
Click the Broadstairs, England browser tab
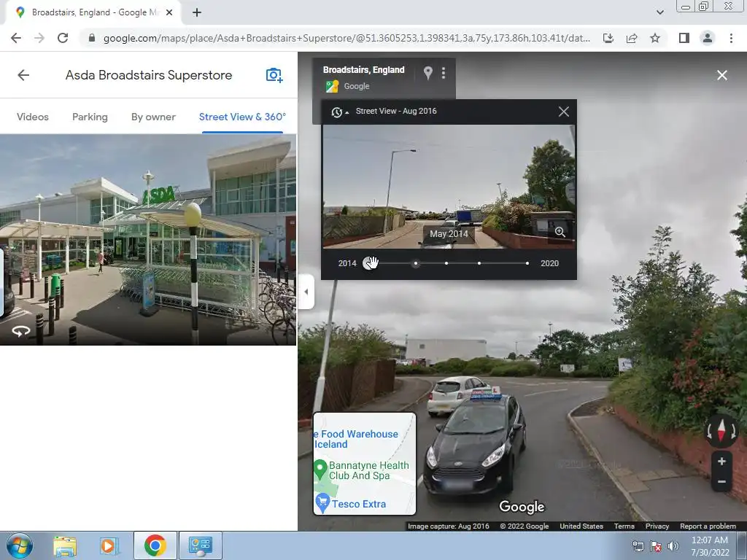94,12
